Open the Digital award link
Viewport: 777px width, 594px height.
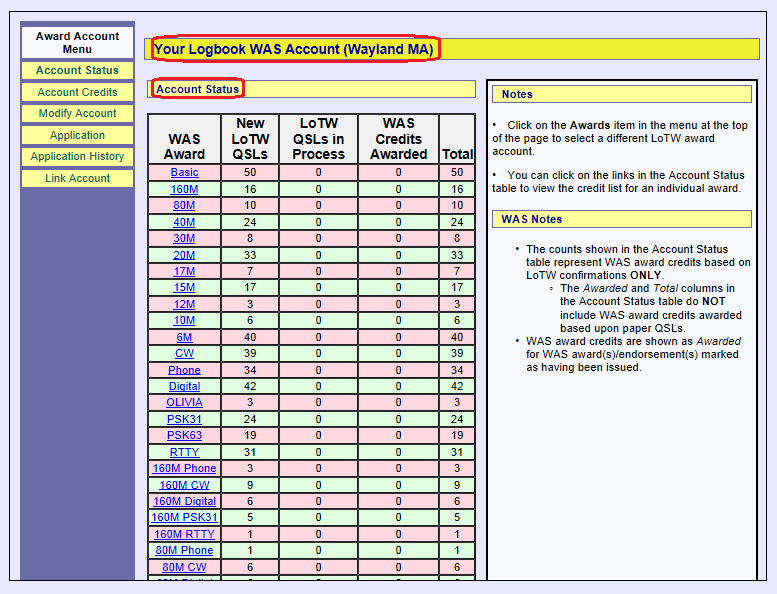184,386
